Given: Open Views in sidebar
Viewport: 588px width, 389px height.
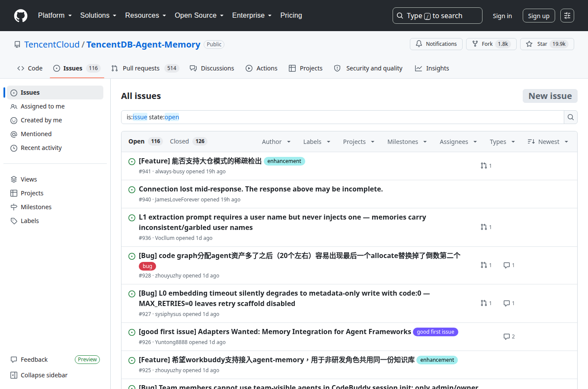Looking at the screenshot, I should [55, 179].
